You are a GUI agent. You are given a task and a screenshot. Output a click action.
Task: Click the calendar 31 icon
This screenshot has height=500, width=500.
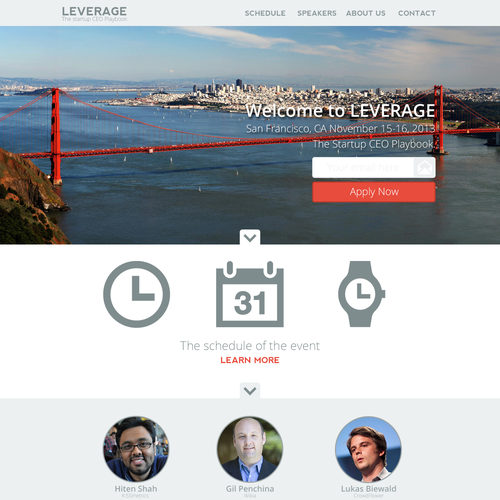point(250,294)
